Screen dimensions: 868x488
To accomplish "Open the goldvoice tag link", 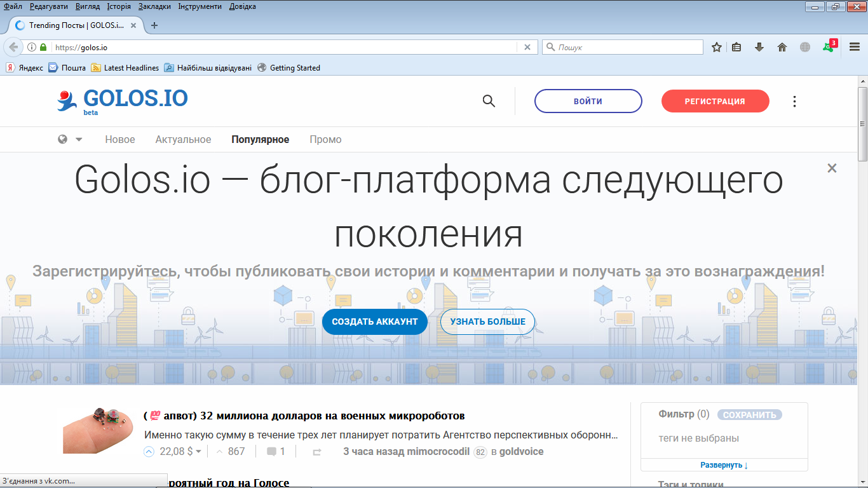I will 521,452.
